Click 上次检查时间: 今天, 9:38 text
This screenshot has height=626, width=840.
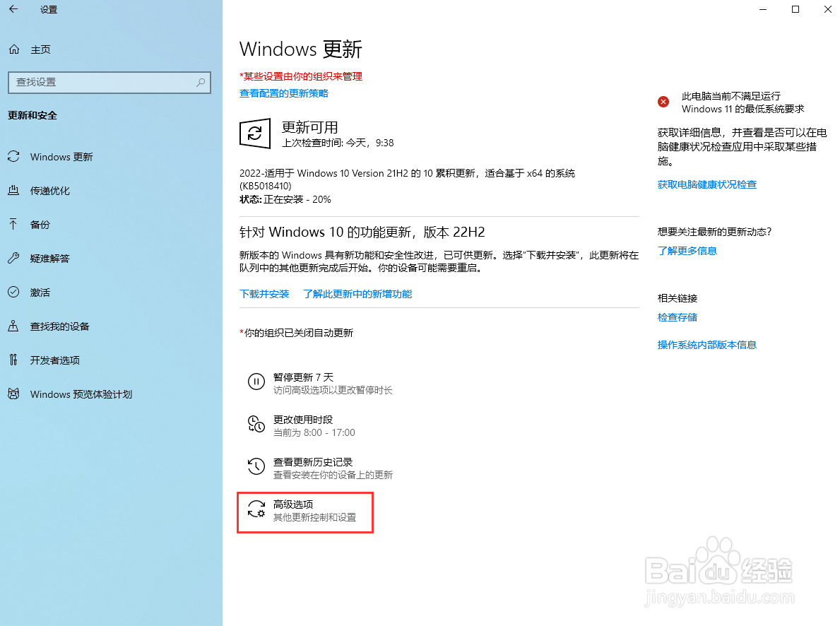(338, 143)
